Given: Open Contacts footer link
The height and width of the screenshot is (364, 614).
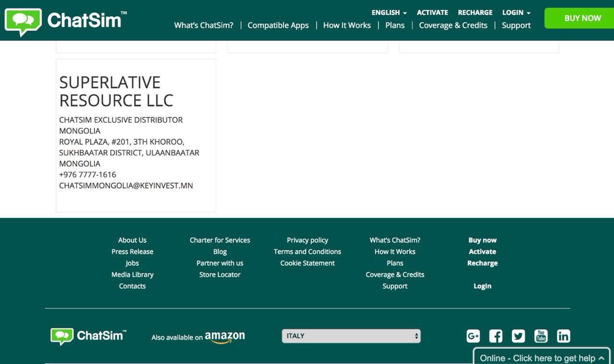Looking at the screenshot, I should pyautogui.click(x=132, y=286).
